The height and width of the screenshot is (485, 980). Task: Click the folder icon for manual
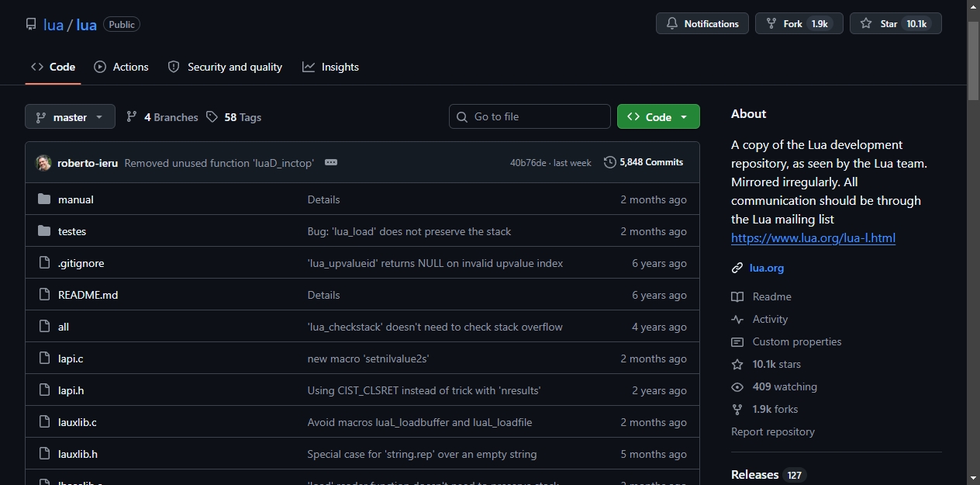(x=44, y=199)
